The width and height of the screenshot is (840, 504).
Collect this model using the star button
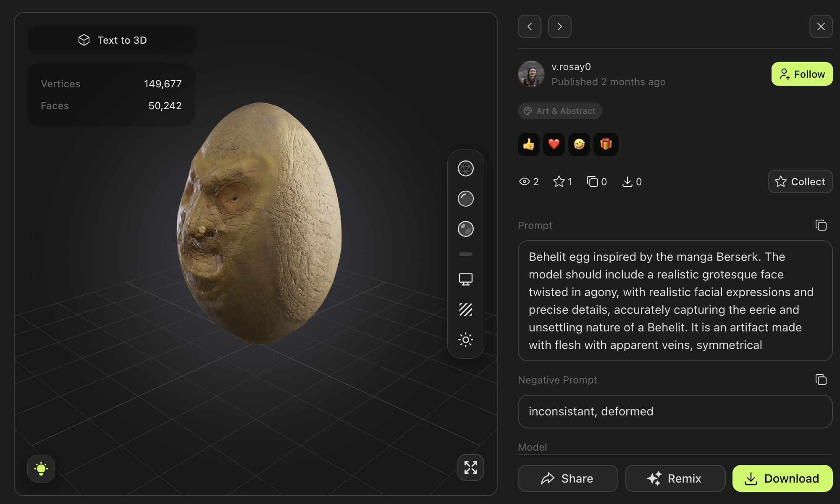(x=800, y=181)
